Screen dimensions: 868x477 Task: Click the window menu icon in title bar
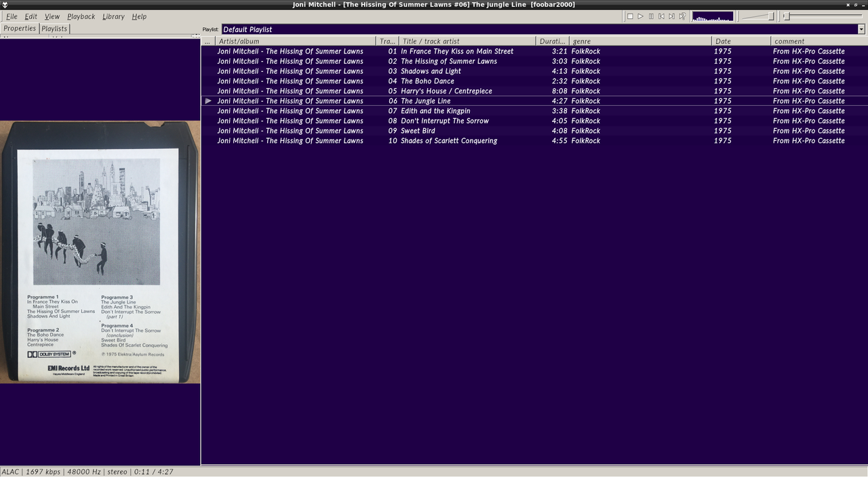(x=5, y=5)
